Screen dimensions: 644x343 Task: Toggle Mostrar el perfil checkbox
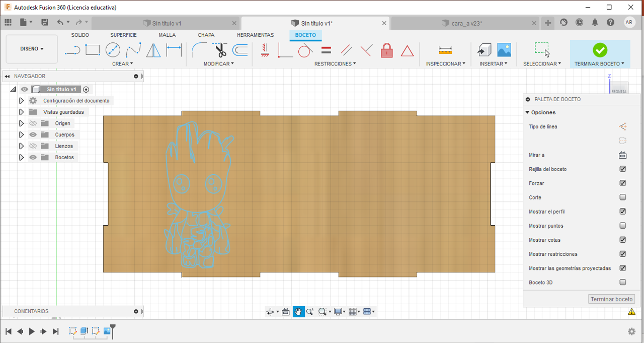623,212
